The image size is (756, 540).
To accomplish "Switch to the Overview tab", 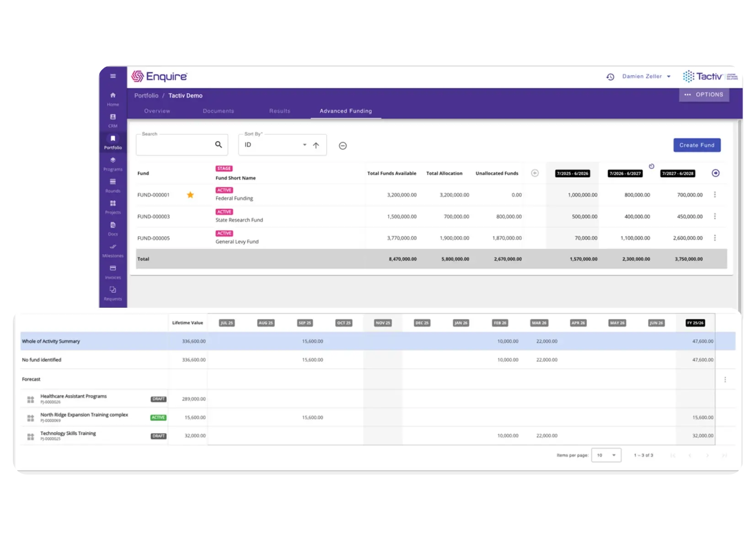I will [157, 111].
